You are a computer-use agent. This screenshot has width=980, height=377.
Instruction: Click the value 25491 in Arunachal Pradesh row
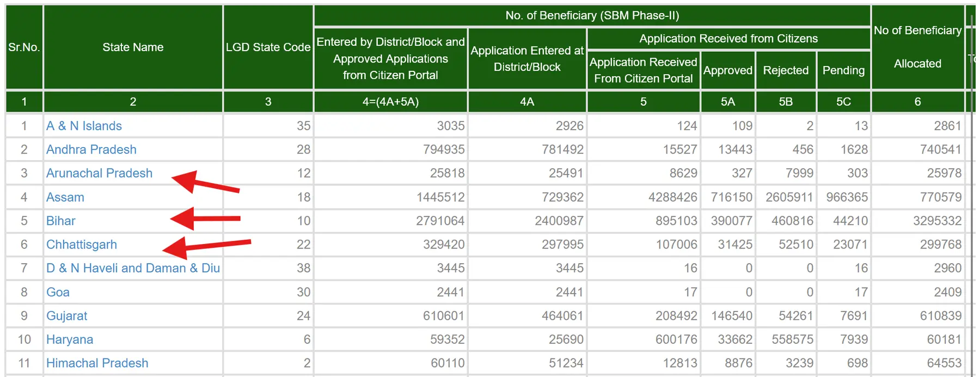pos(566,173)
